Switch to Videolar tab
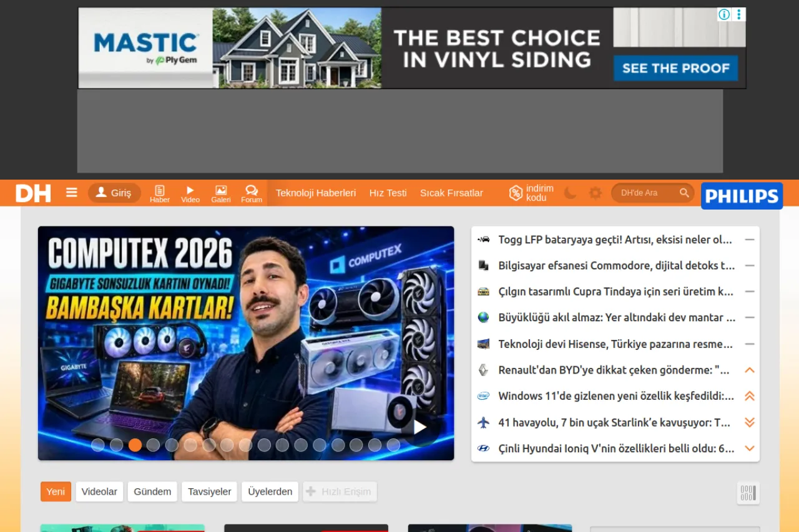Viewport: 799px width, 532px height. click(99, 491)
